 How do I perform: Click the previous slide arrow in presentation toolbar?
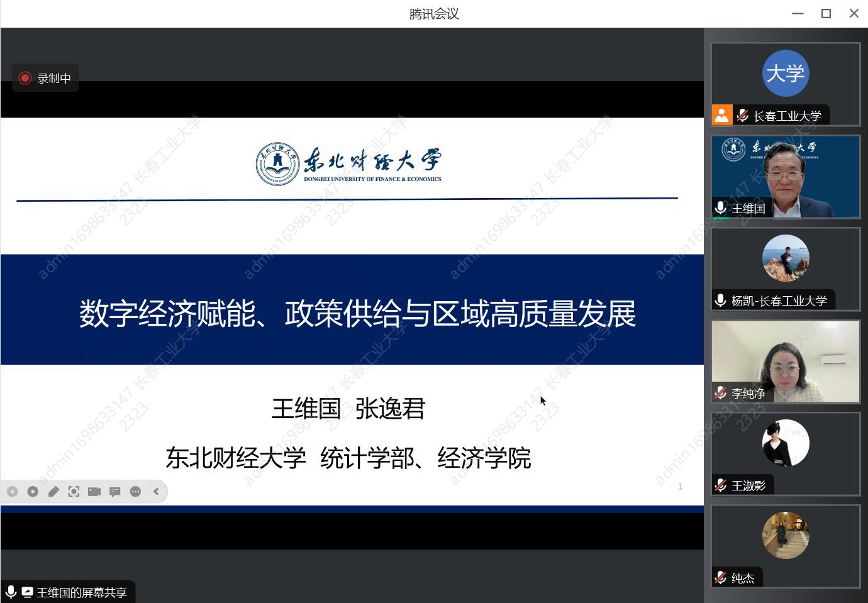13,492
